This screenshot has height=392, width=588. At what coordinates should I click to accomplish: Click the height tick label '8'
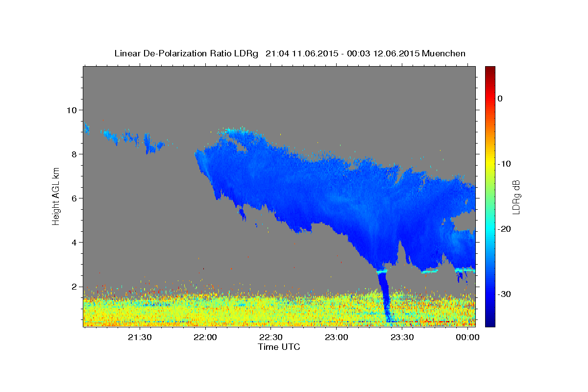coord(74,154)
